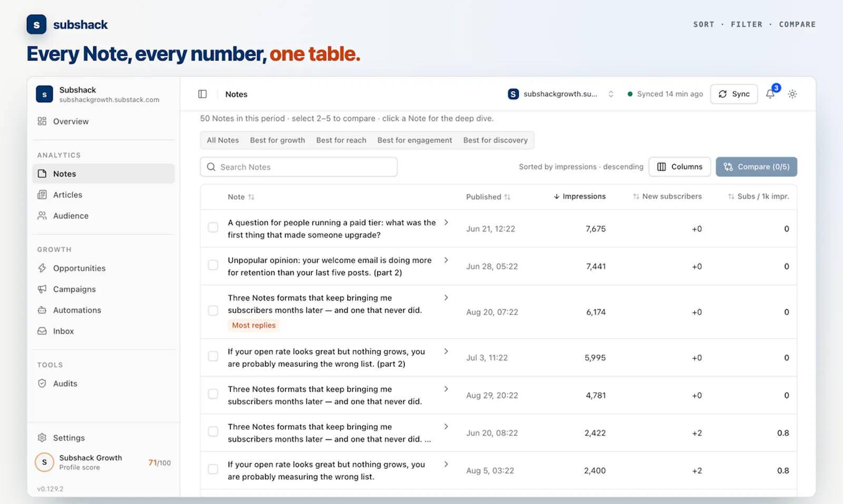Image resolution: width=843 pixels, height=504 pixels.
Task: Click the Inbox tray icon
Action: 42,331
